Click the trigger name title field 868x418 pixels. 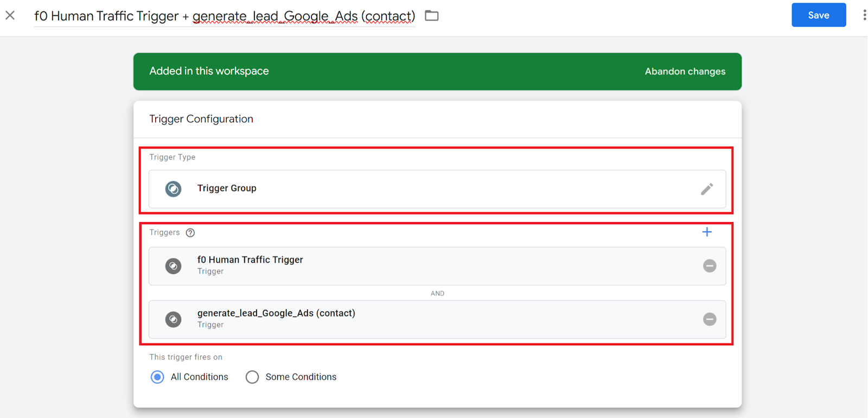pyautogui.click(x=224, y=16)
